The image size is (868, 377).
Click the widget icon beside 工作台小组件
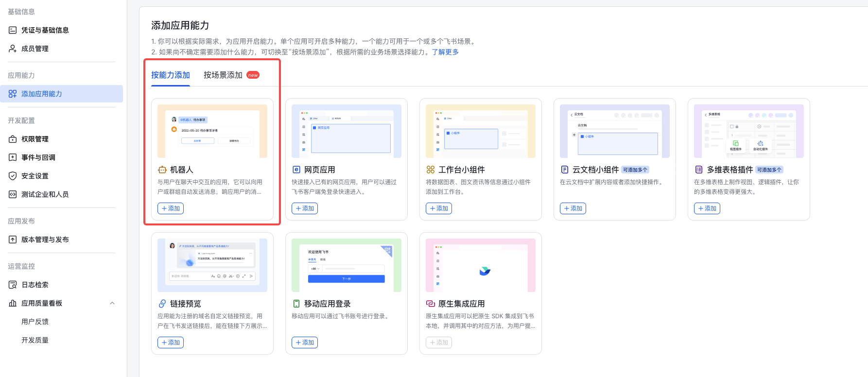point(431,170)
